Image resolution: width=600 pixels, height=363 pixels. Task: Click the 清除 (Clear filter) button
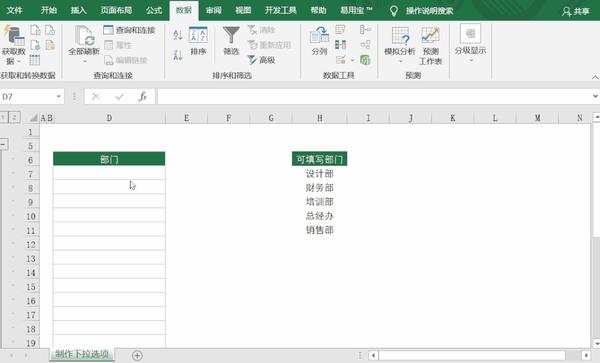tap(262, 30)
